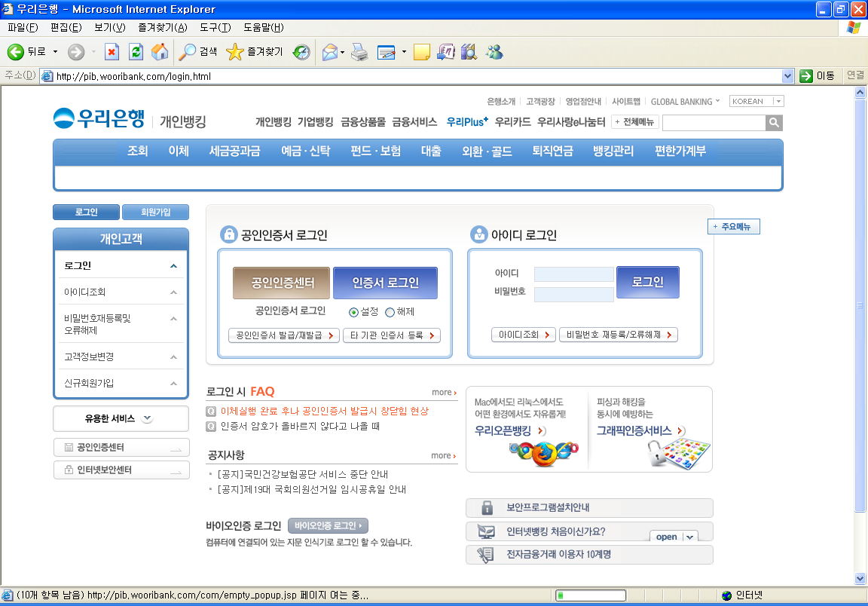
Task: Click the 비밀번호 input field
Action: point(574,295)
